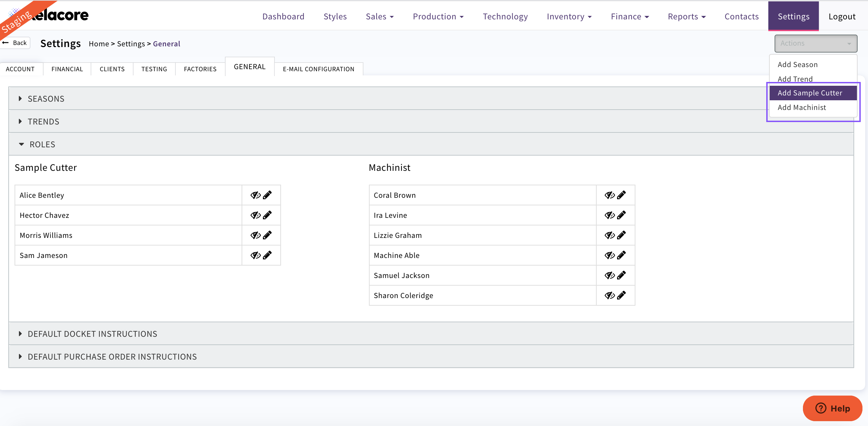Screen dimensions: 868x426
Task: Collapse the Roles section
Action: point(42,145)
